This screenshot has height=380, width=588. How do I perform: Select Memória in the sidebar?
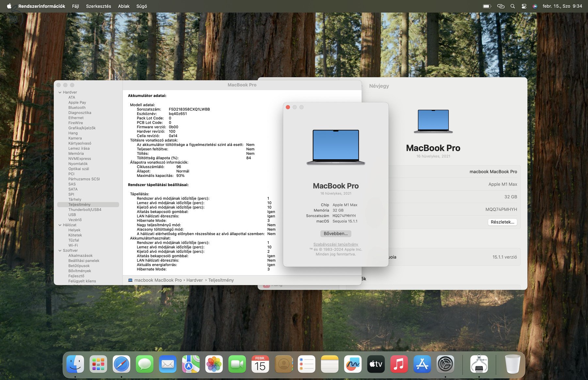(76, 153)
